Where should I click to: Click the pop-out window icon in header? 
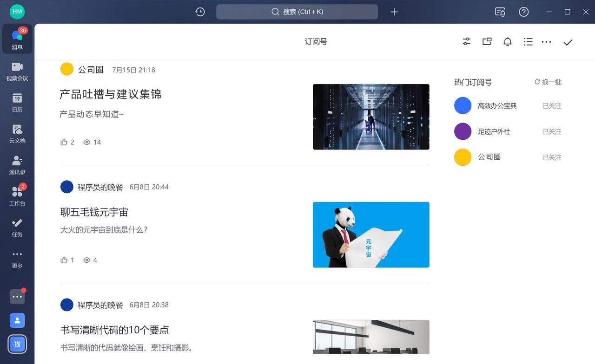pyautogui.click(x=487, y=42)
